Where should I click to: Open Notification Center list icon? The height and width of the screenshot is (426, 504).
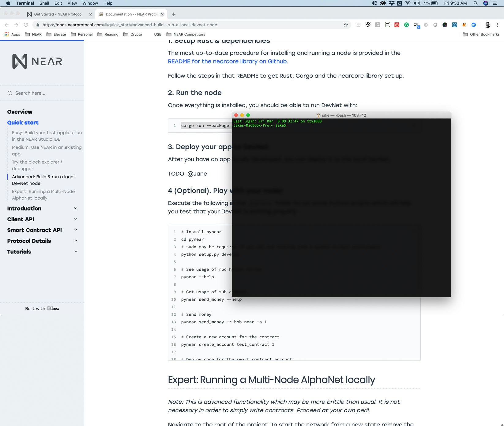point(495,3)
